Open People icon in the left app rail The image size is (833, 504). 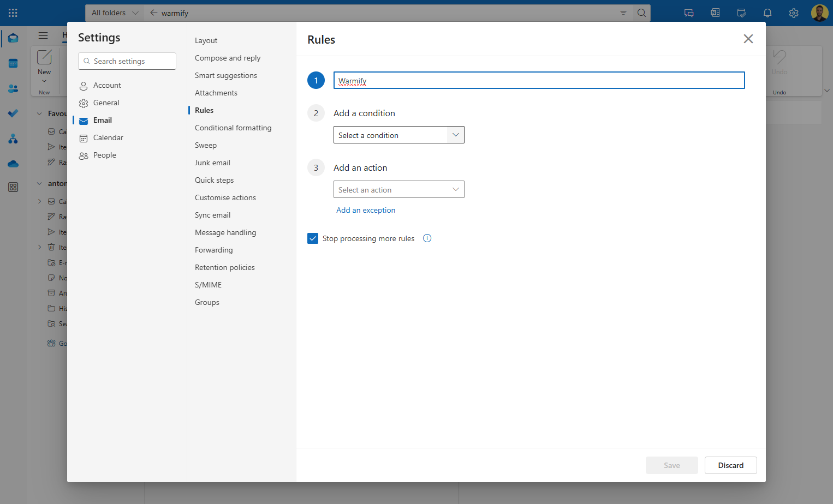tap(13, 88)
